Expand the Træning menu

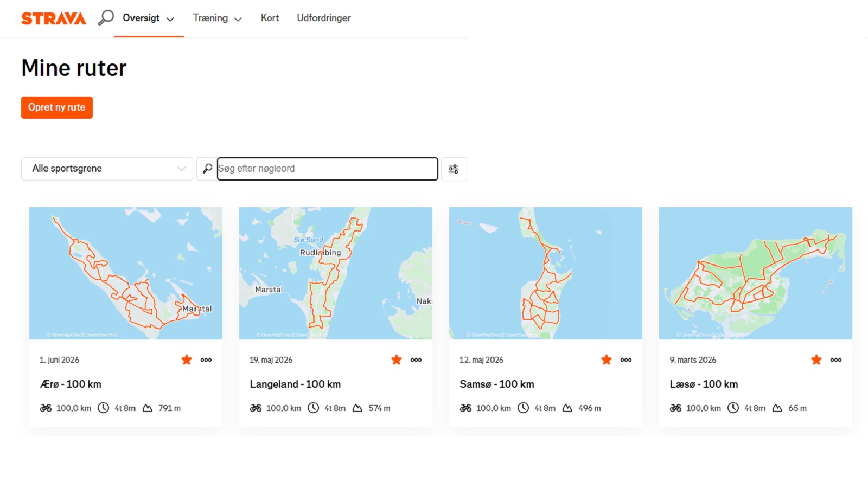(217, 18)
